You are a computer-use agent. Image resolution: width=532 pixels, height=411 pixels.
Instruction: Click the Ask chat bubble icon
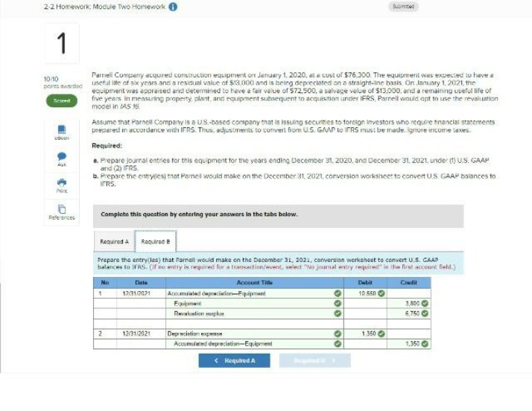point(62,156)
